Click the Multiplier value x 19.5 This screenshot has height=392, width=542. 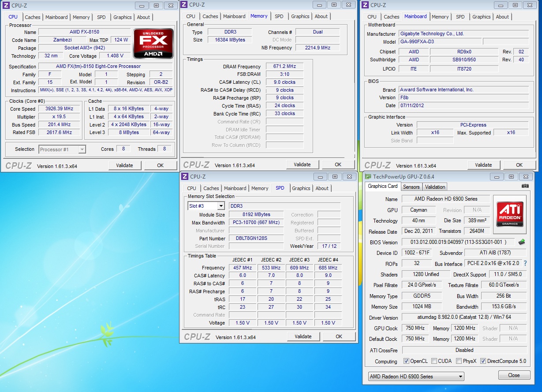click(x=59, y=117)
